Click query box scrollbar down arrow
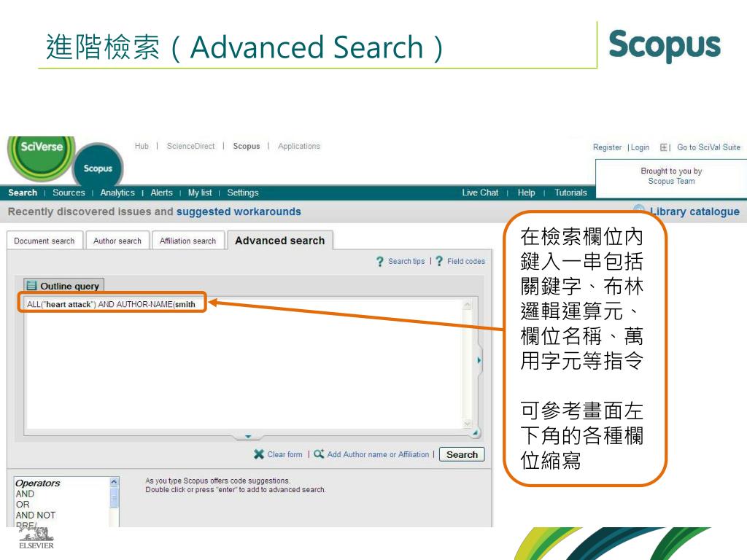This screenshot has width=747, height=560. (467, 424)
